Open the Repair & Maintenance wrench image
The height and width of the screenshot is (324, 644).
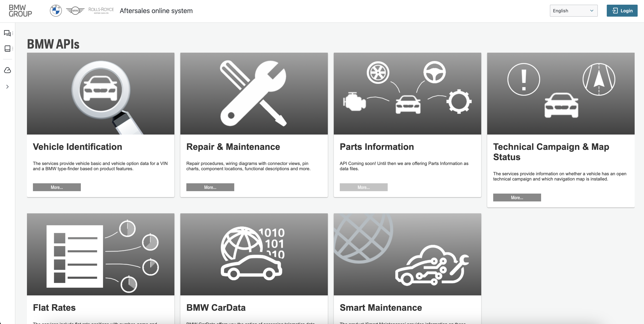pos(254,94)
